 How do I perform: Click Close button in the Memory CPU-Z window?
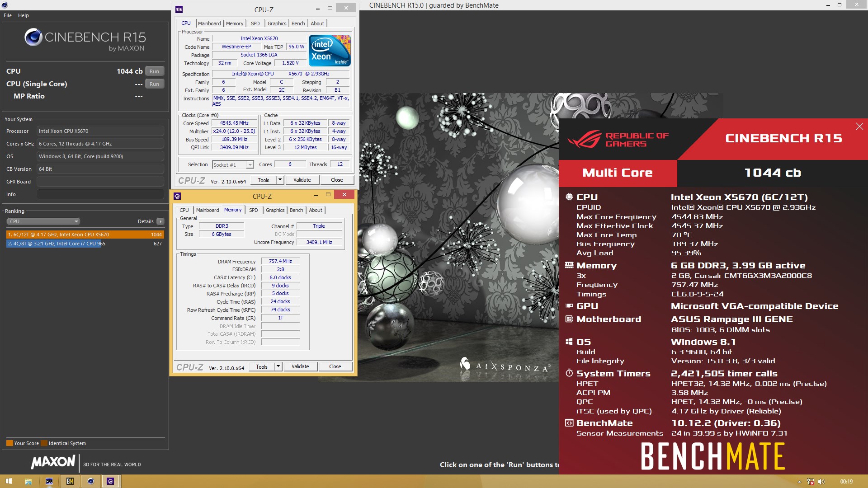tap(335, 366)
